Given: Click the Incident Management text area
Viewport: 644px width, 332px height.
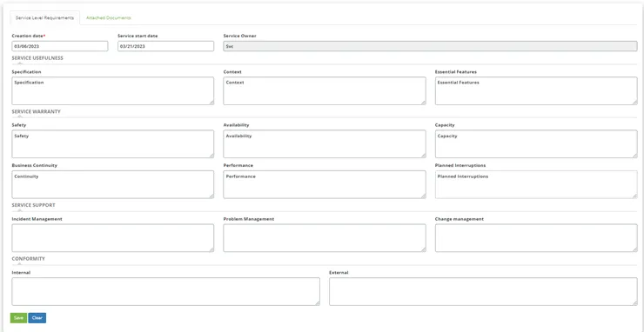Looking at the screenshot, I should (x=112, y=238).
